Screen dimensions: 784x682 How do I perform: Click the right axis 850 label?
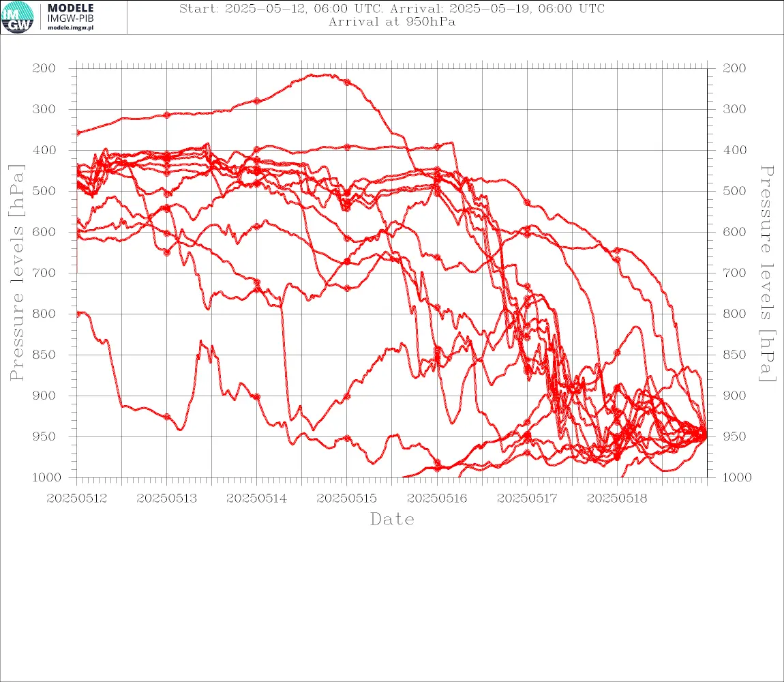click(x=734, y=355)
